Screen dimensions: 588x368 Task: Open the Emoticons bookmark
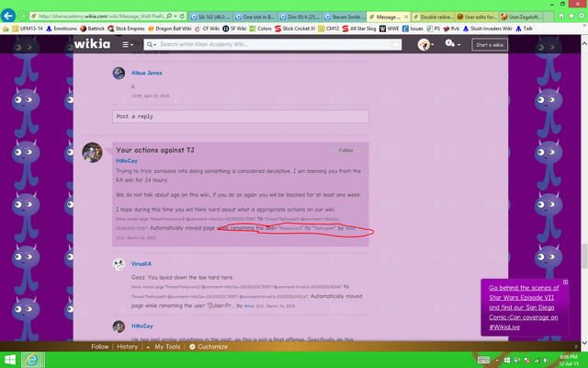point(62,29)
